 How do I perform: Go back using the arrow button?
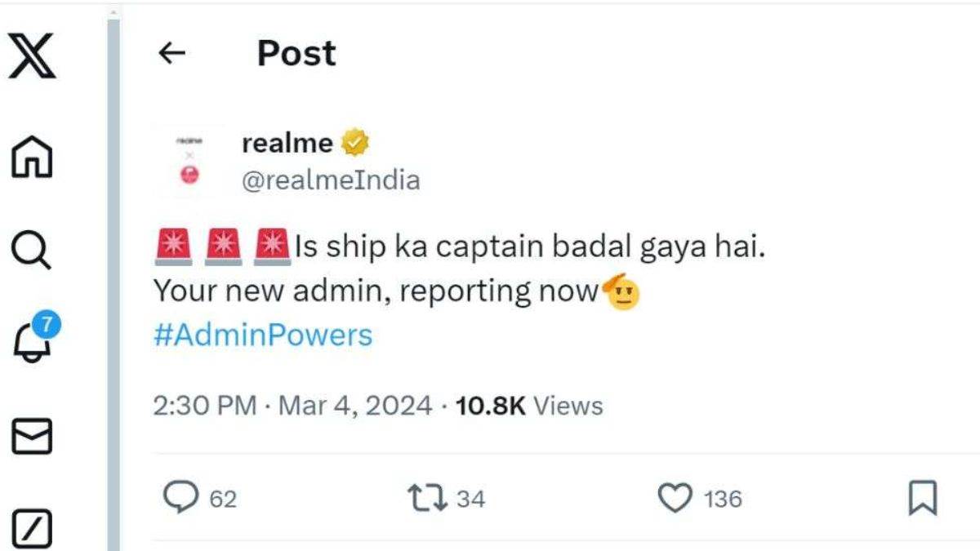171,53
